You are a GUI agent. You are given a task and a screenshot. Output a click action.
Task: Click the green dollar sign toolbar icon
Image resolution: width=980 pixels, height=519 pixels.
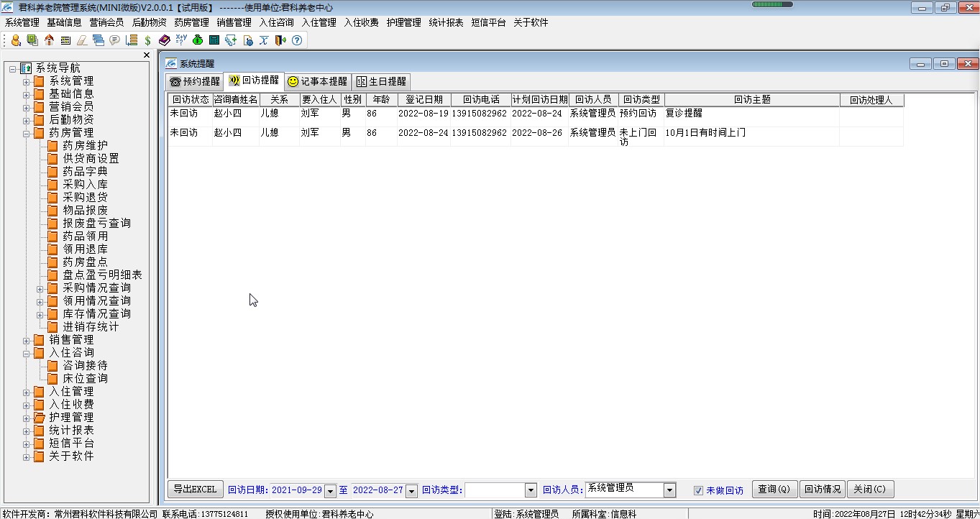click(147, 40)
